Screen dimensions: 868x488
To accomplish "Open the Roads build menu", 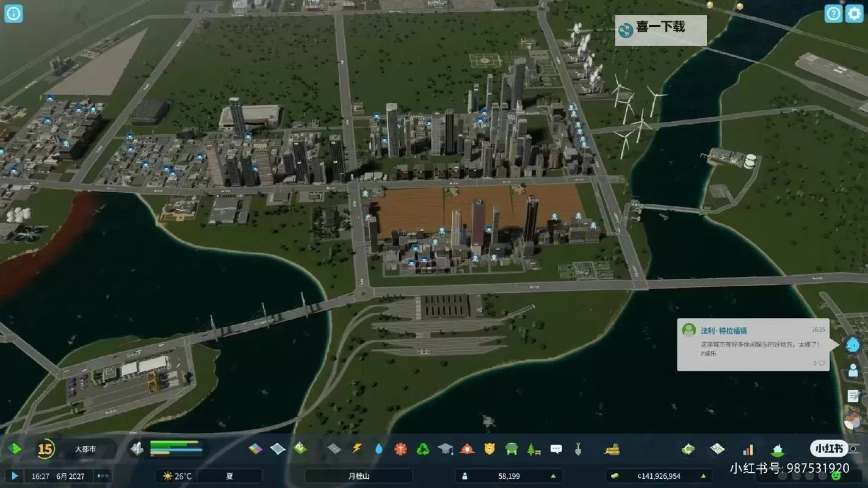I will [334, 449].
